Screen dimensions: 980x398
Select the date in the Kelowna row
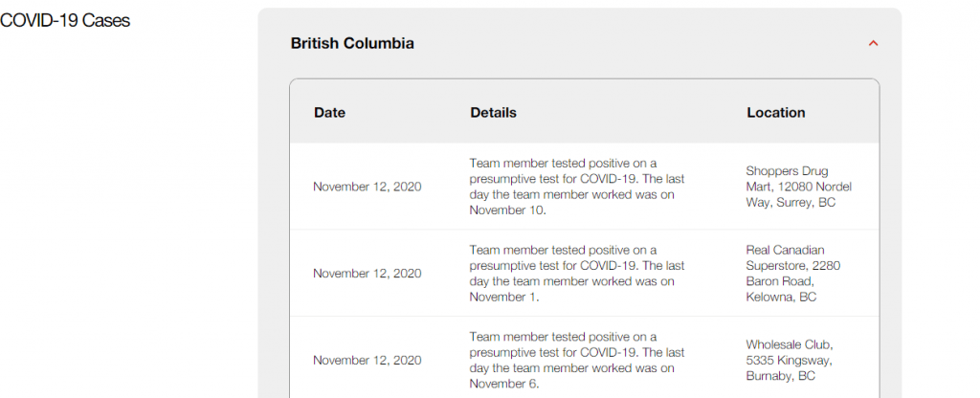tap(367, 274)
